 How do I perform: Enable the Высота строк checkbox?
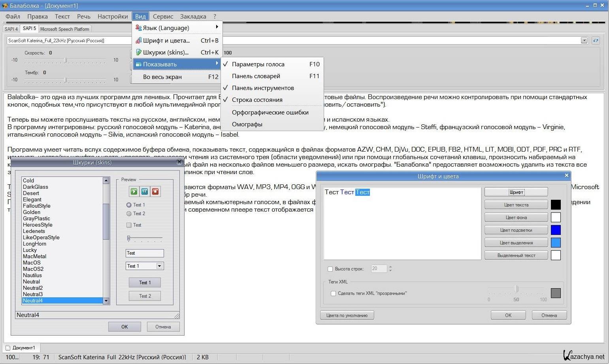[x=330, y=269]
